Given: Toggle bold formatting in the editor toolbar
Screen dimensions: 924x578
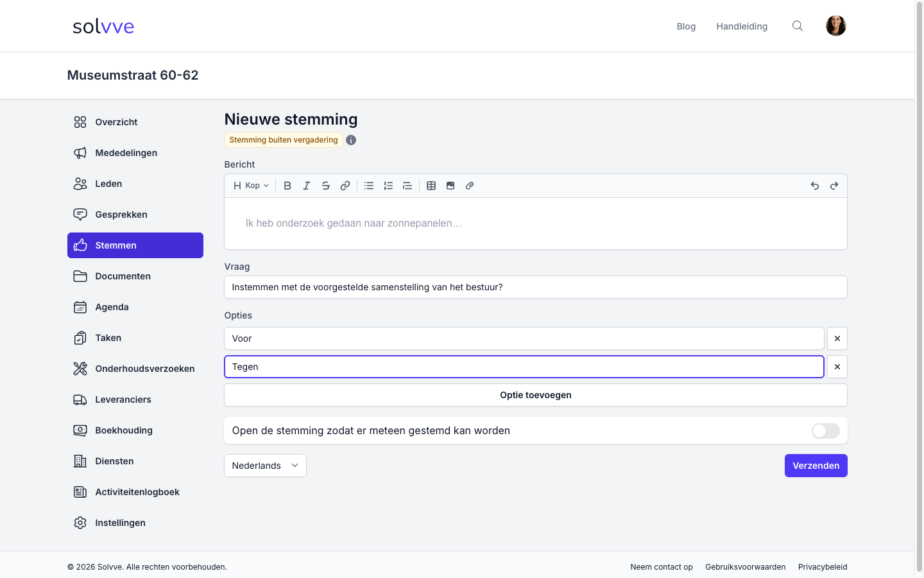Looking at the screenshot, I should 287,186.
